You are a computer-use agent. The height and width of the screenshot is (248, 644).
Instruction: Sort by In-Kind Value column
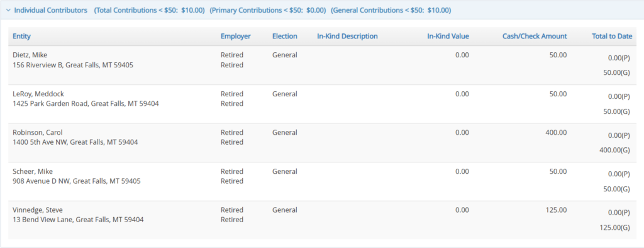448,36
